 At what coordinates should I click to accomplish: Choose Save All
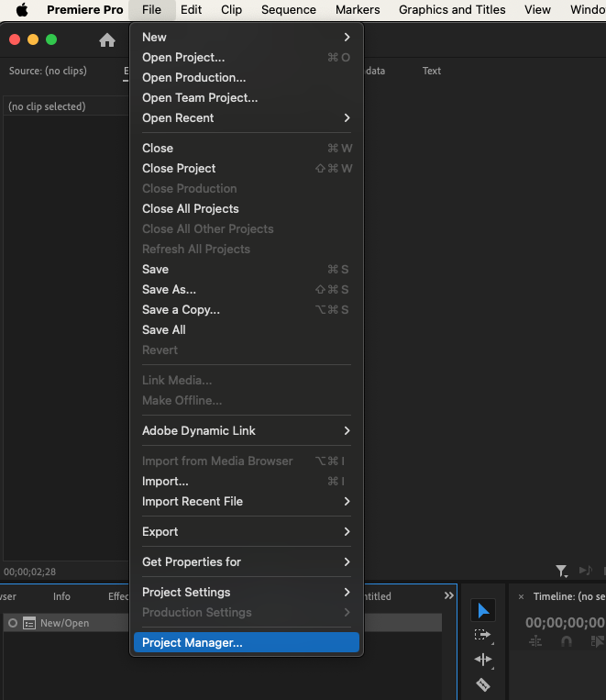[x=247, y=329]
